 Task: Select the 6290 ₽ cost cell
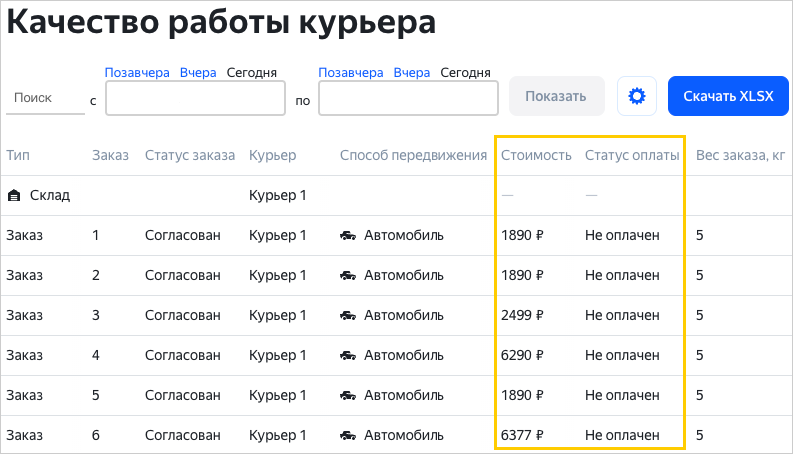522,356
